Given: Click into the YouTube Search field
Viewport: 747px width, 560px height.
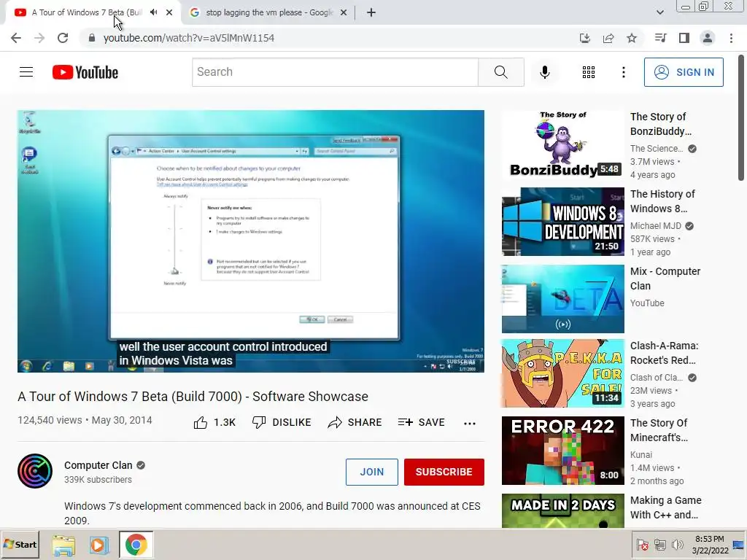Looking at the screenshot, I should [335, 72].
